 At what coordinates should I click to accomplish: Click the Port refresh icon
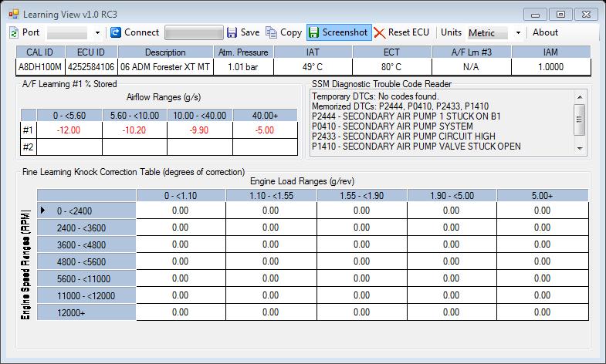click(14, 32)
